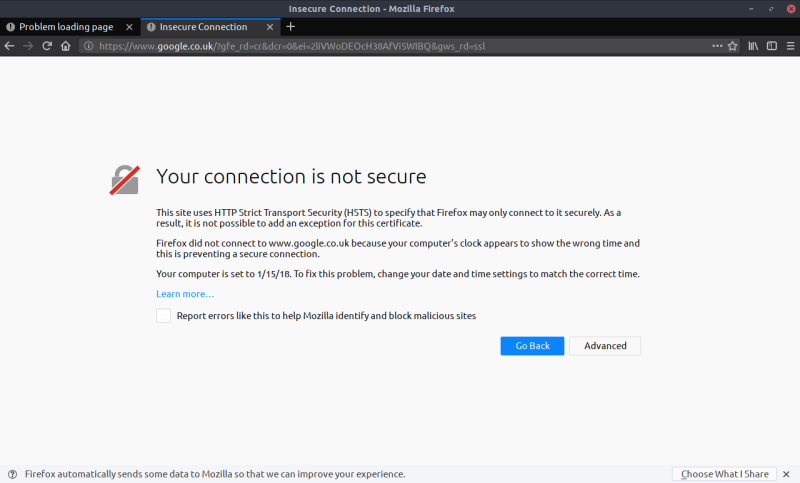This screenshot has height=483, width=800.
Task: Toggle the sidebar view icon
Action: (770, 46)
